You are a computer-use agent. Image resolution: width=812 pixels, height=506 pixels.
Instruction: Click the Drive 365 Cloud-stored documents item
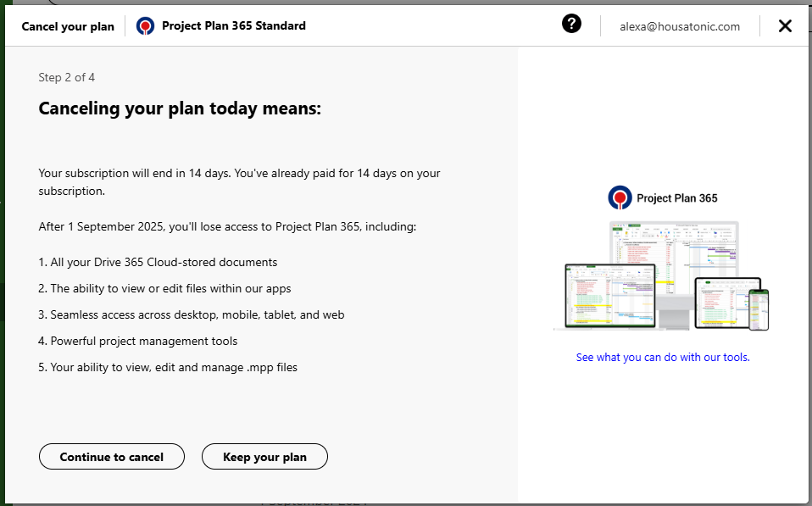pos(158,262)
